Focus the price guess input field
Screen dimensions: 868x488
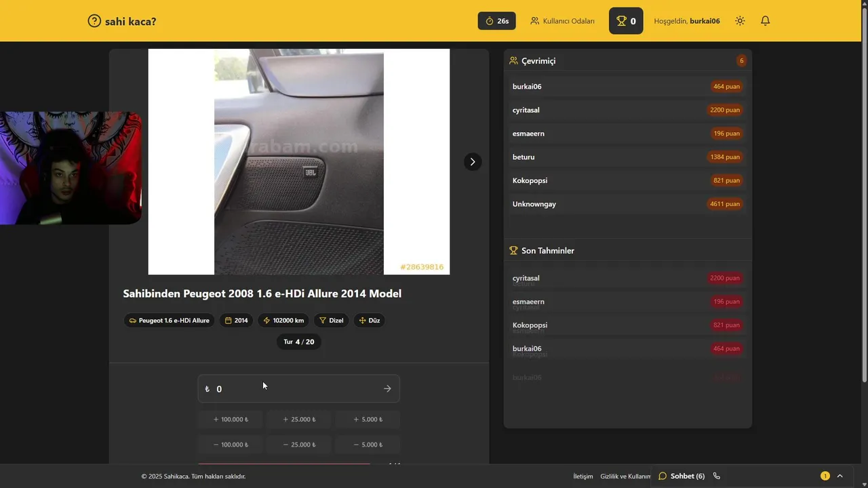pos(298,389)
